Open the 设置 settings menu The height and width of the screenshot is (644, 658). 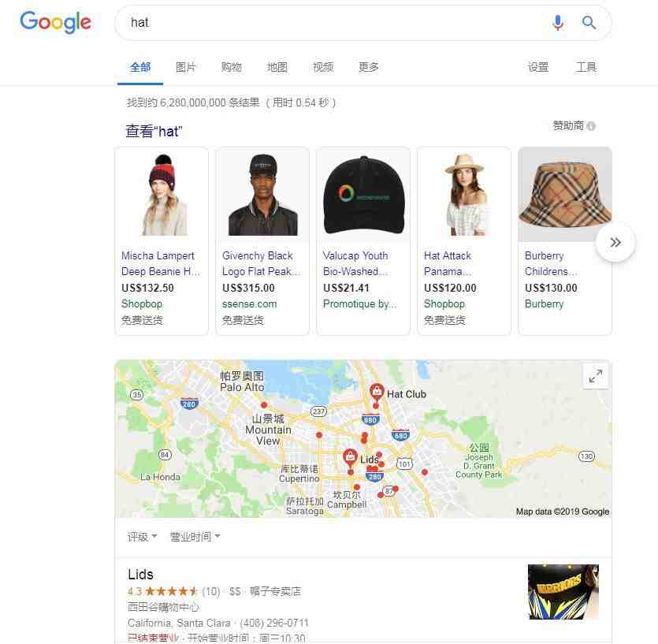tap(538, 67)
